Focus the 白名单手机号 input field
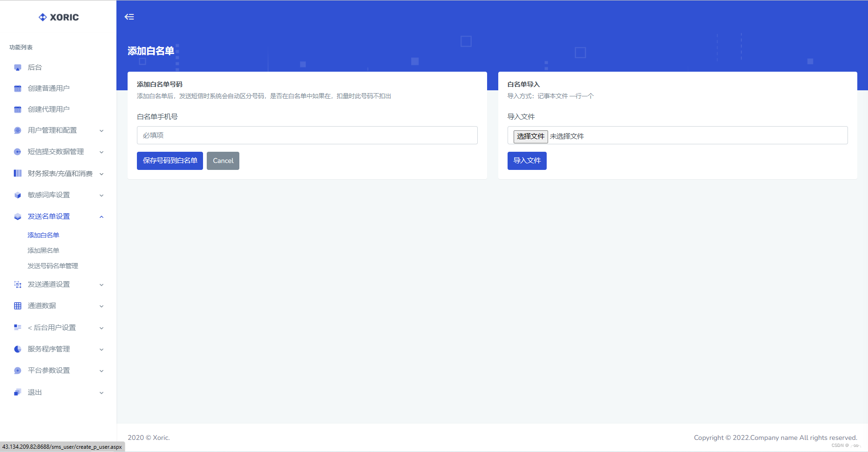The image size is (868, 452). coord(307,135)
